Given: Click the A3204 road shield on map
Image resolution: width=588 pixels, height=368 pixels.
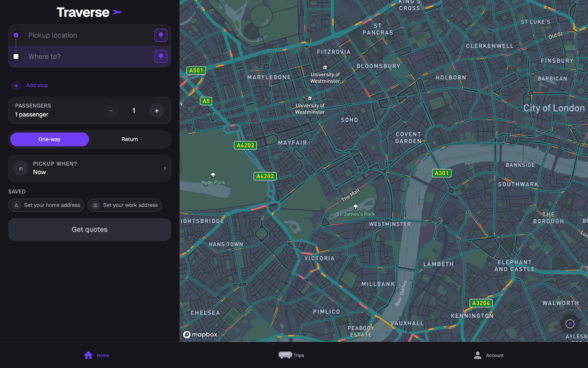Looking at the screenshot, I should (481, 303).
